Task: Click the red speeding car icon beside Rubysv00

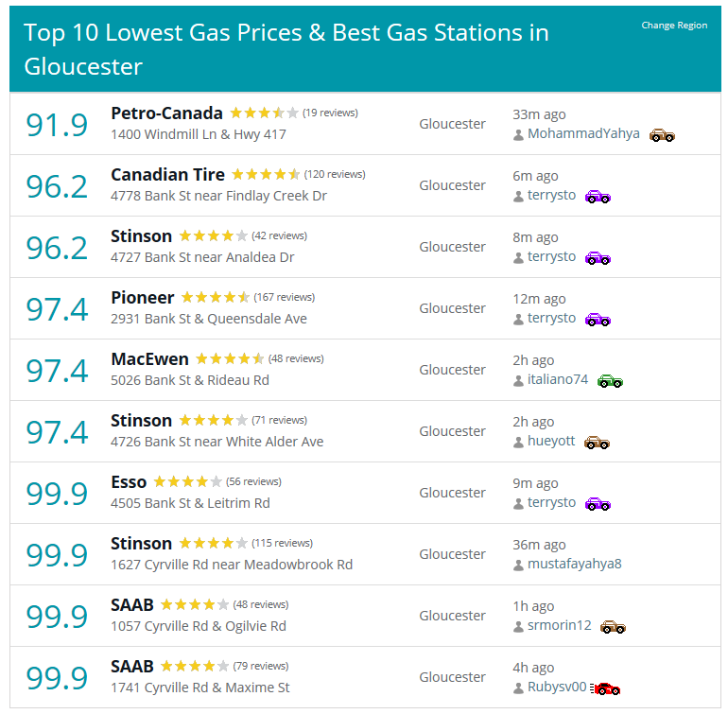Action: coord(605,688)
